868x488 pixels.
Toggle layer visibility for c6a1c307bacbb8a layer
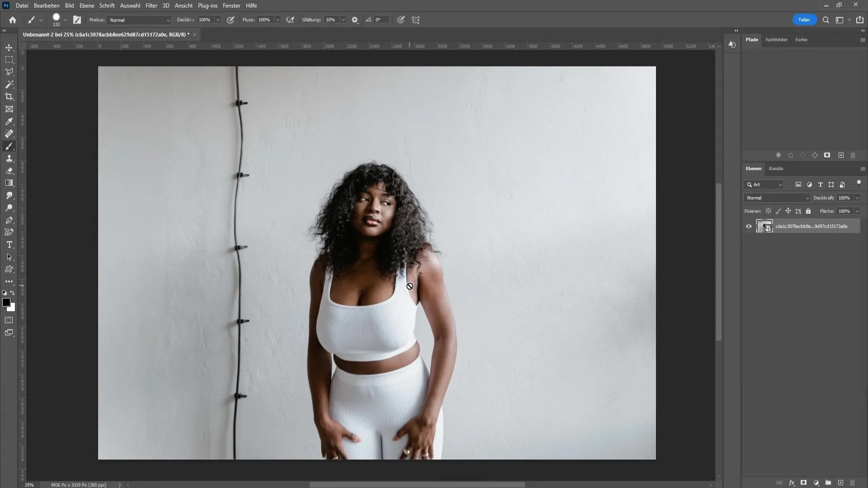(749, 226)
